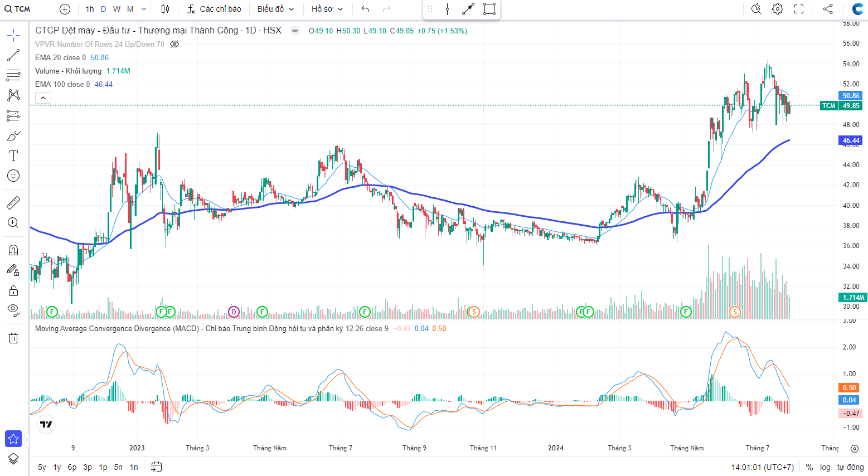Click the EMA 20 close indicator legend
The image size is (868, 476).
60,57
